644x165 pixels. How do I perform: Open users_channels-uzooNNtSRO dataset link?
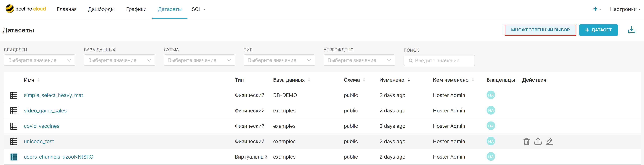click(x=59, y=157)
